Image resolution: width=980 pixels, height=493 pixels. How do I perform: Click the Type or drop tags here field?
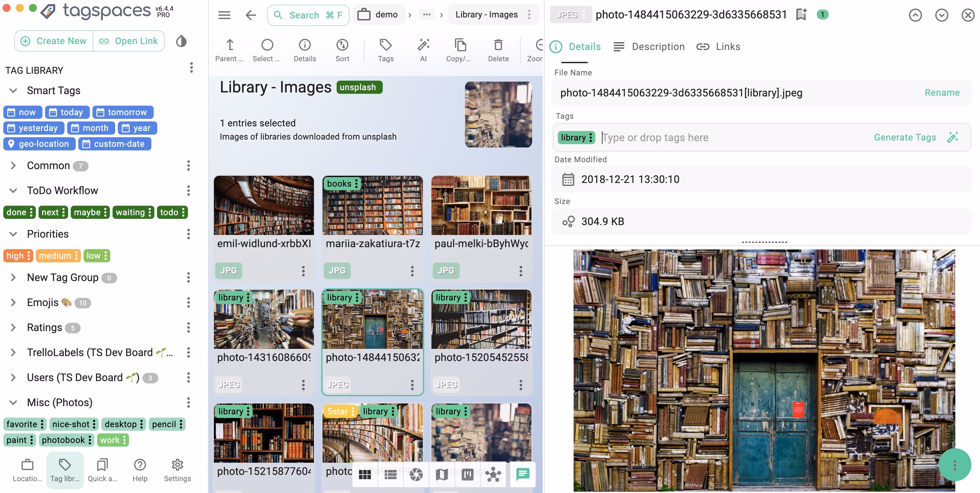coord(685,137)
